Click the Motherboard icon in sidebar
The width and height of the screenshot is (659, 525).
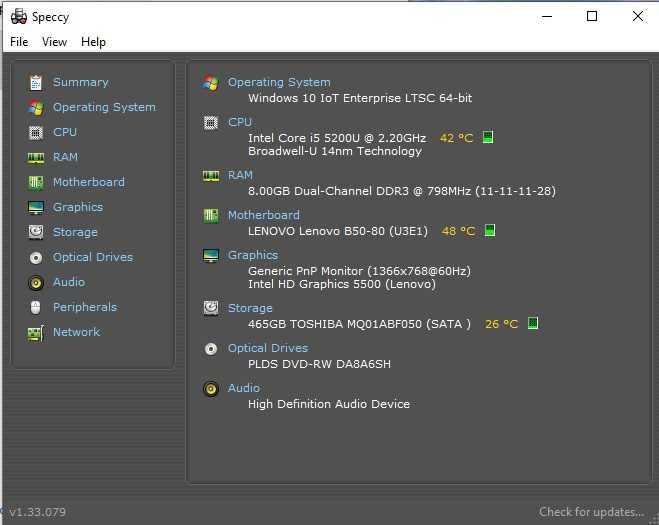[x=36, y=182]
